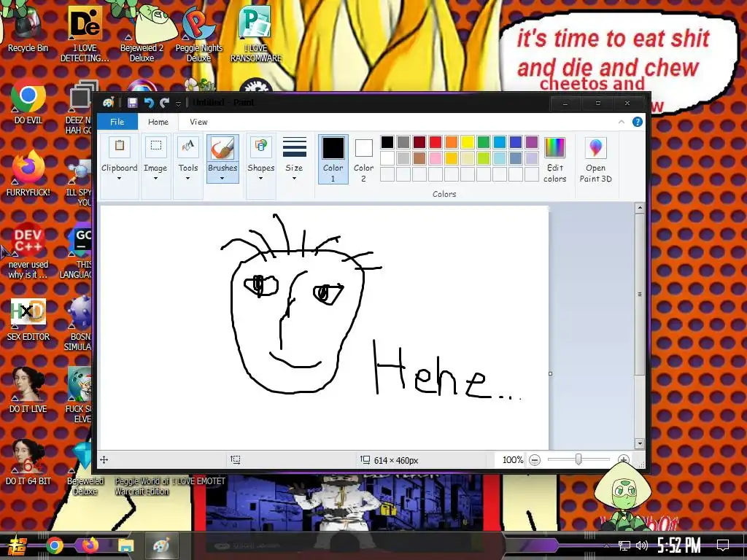Select Peggle Nights Deluxe desktop icon

pyautogui.click(x=198, y=34)
